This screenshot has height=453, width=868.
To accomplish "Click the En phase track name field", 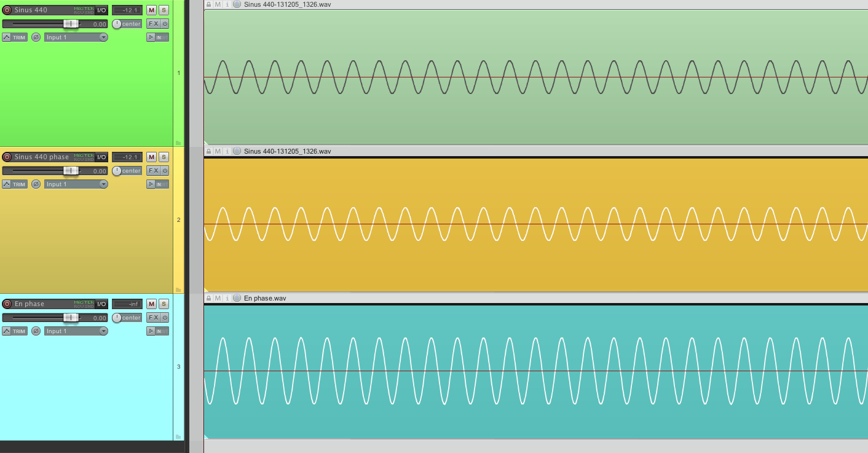I will (43, 304).
